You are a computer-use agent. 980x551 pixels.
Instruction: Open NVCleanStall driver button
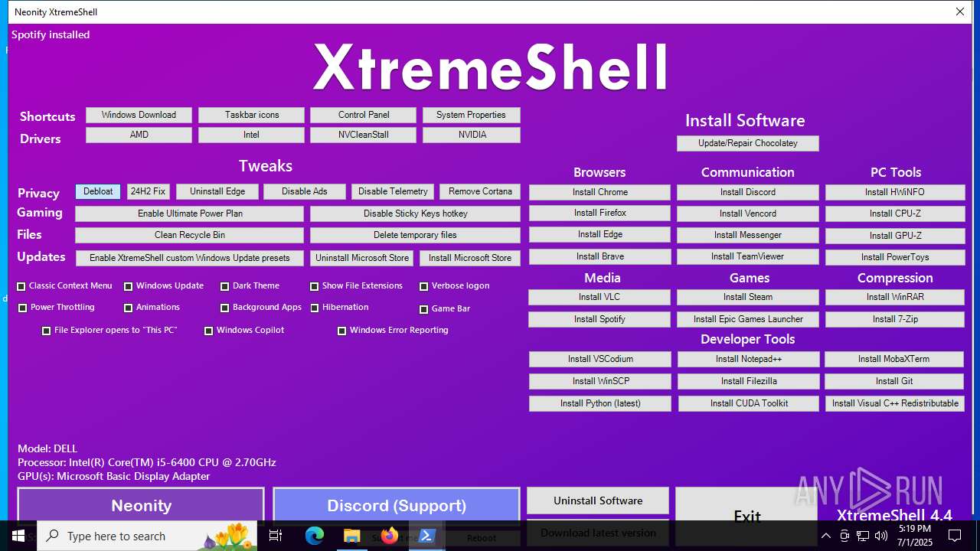click(364, 135)
